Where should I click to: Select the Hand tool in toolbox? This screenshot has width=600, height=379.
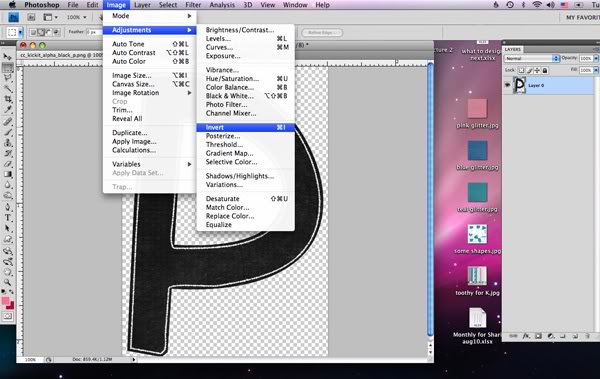coord(8,272)
